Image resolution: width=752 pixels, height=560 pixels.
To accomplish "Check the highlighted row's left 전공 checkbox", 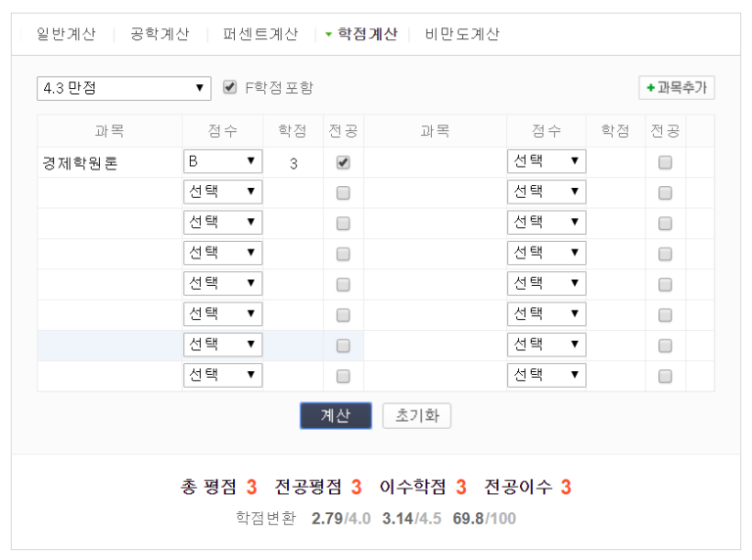I will (343, 346).
